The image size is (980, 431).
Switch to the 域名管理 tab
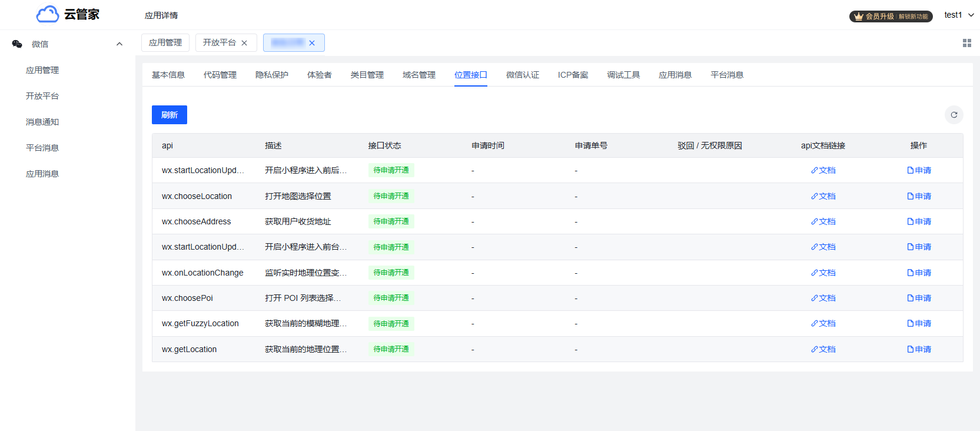419,75
